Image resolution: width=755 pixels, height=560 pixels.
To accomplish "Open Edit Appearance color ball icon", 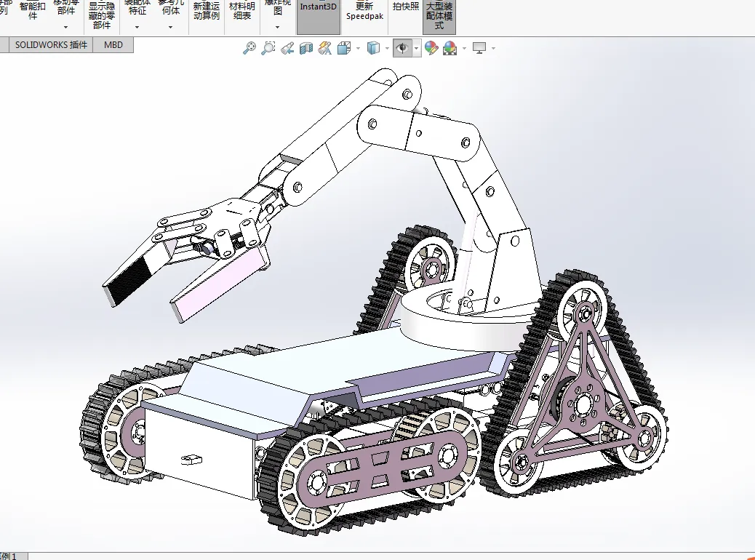I will pos(431,48).
